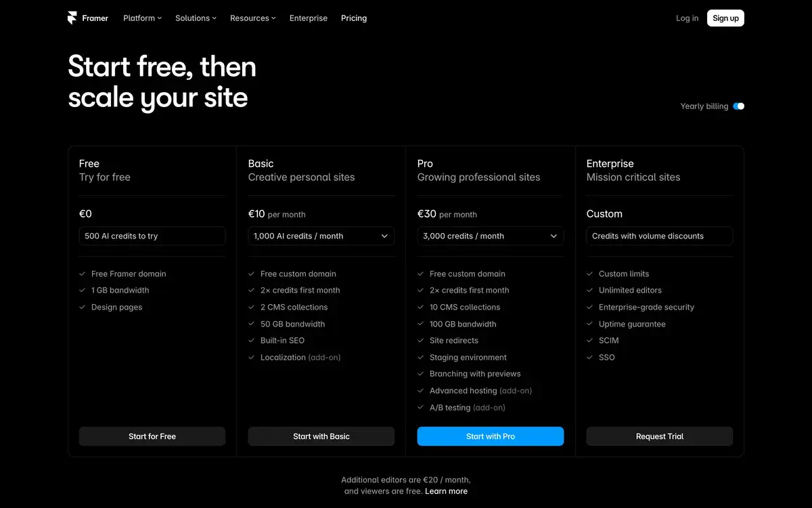
Task: Click the 'Mission critical sites' text
Action: point(633,177)
